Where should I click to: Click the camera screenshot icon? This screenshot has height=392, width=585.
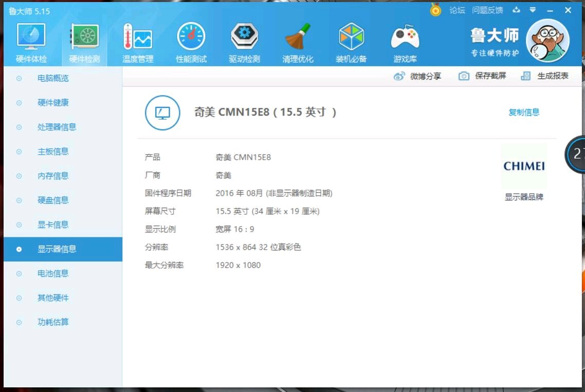point(464,76)
